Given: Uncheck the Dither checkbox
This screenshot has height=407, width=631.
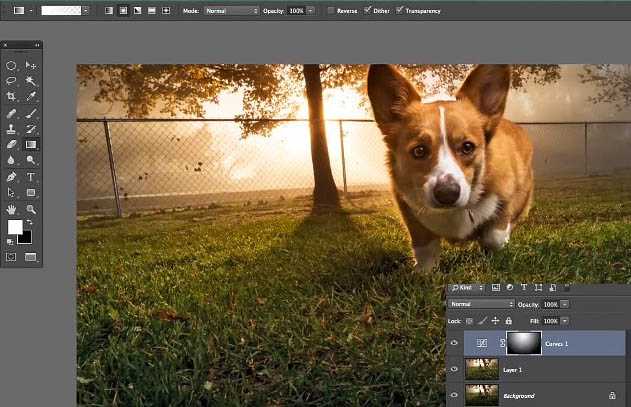Looking at the screenshot, I should pos(368,10).
